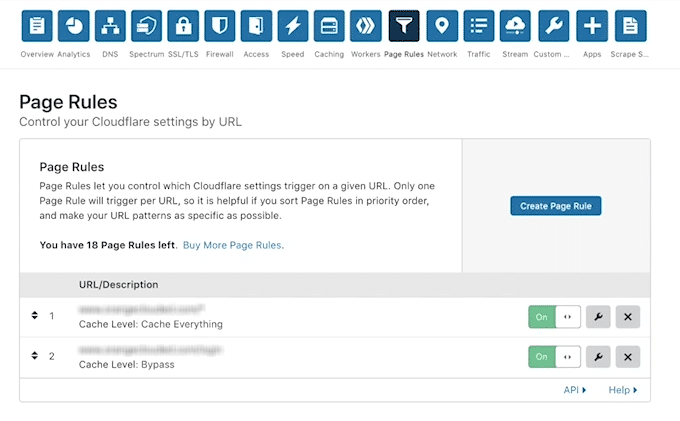Click the 'Page Rules' main heading
Image resolution: width=680 pixels, height=421 pixels.
(68, 102)
